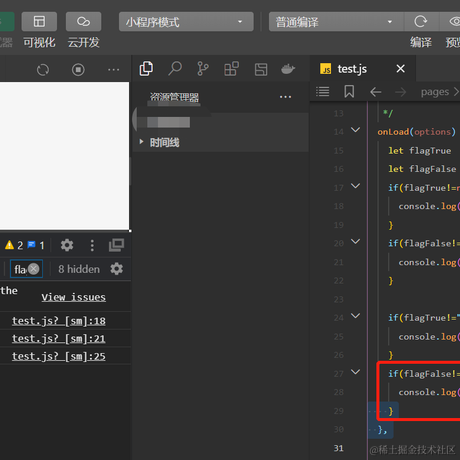Open the test.js? [sm]:18 source link

[x=59, y=321]
